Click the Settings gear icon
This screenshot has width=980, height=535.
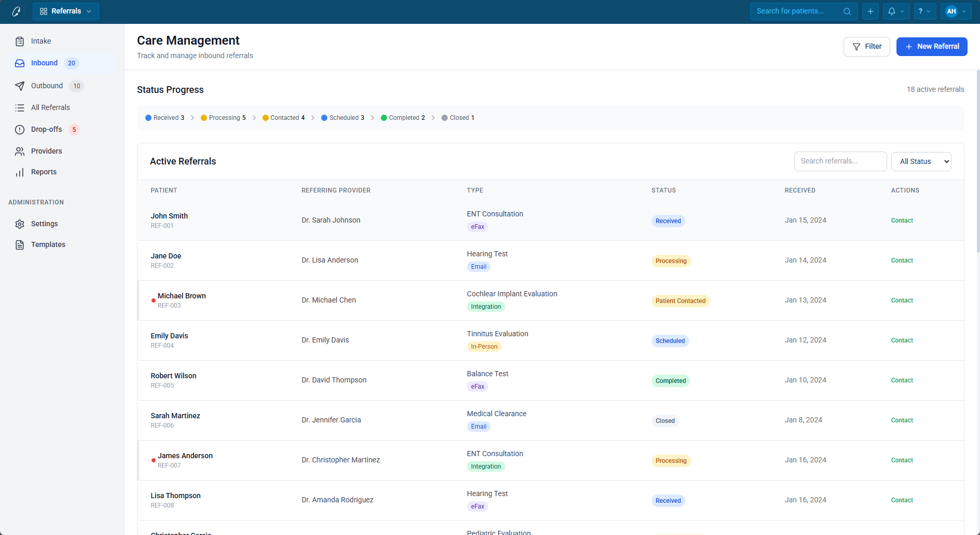(x=20, y=224)
